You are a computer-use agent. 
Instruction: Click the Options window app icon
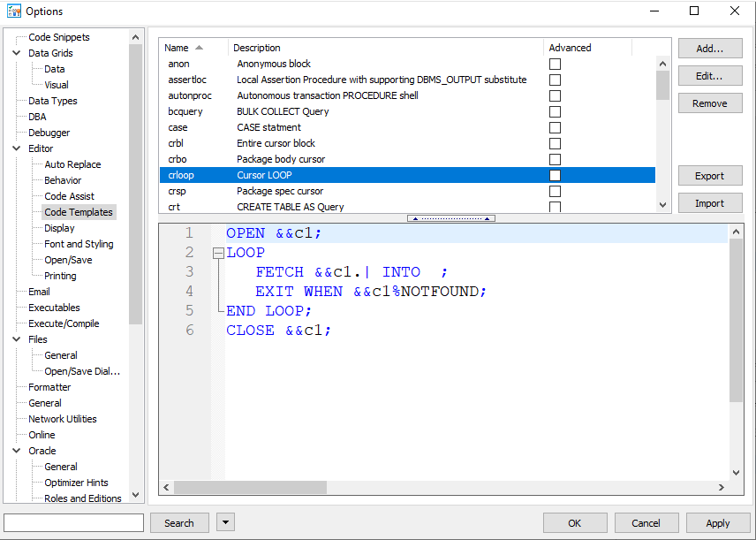click(x=13, y=11)
